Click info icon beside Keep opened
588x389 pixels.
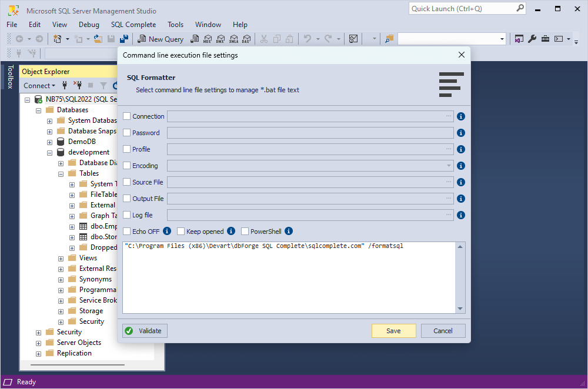click(231, 231)
